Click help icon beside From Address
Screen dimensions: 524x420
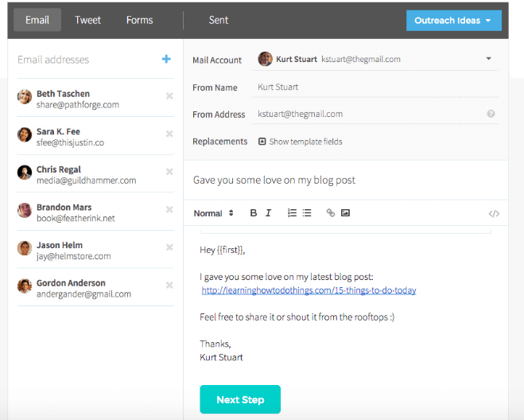pos(491,114)
